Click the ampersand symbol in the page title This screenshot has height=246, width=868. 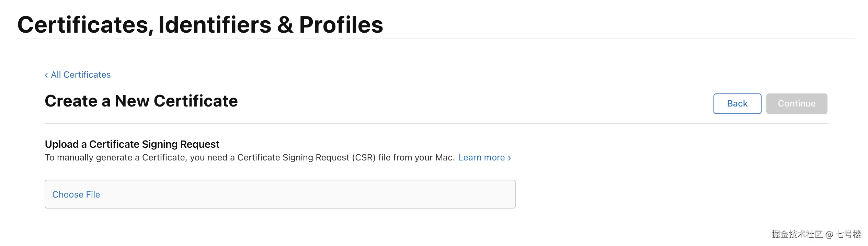pyautogui.click(x=285, y=25)
